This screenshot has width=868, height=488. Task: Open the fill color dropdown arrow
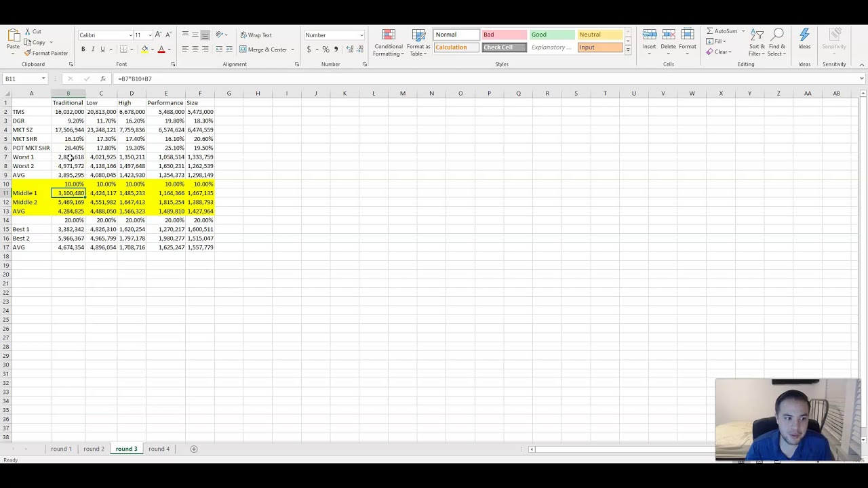point(152,49)
